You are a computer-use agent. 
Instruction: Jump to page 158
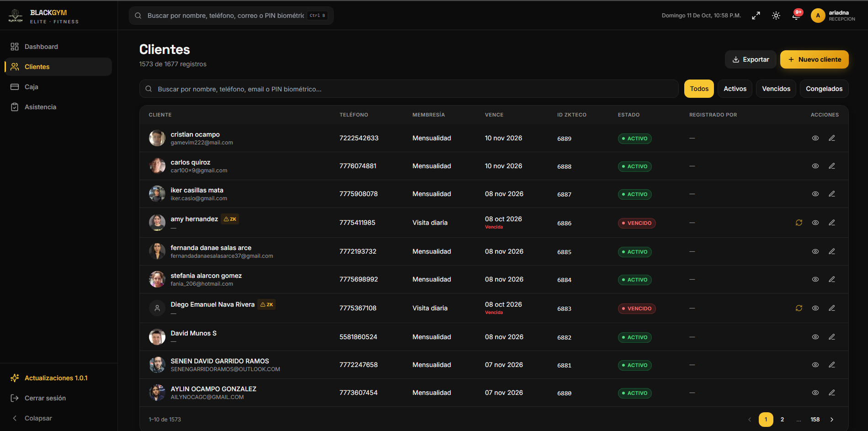(815, 420)
